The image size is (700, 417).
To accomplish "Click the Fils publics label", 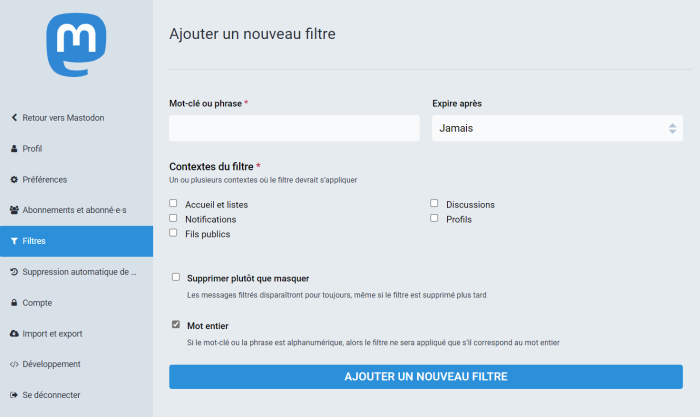I will pyautogui.click(x=208, y=234).
